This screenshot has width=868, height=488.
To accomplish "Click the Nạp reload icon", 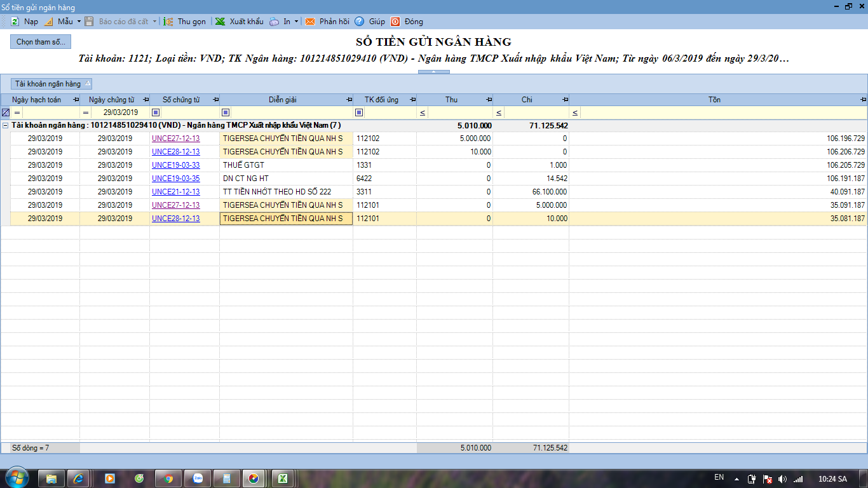I will pyautogui.click(x=15, y=22).
